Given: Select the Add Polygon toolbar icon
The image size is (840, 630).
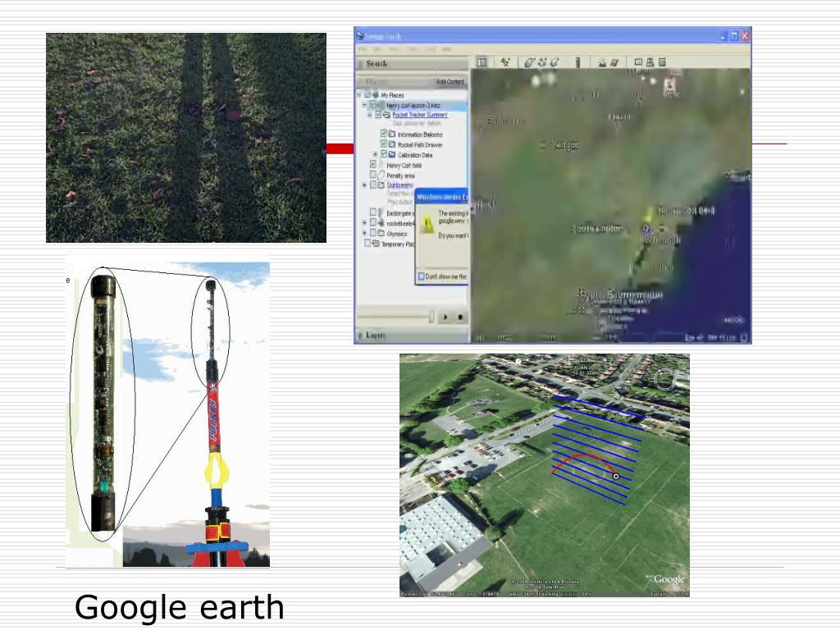Looking at the screenshot, I should pos(529,62).
